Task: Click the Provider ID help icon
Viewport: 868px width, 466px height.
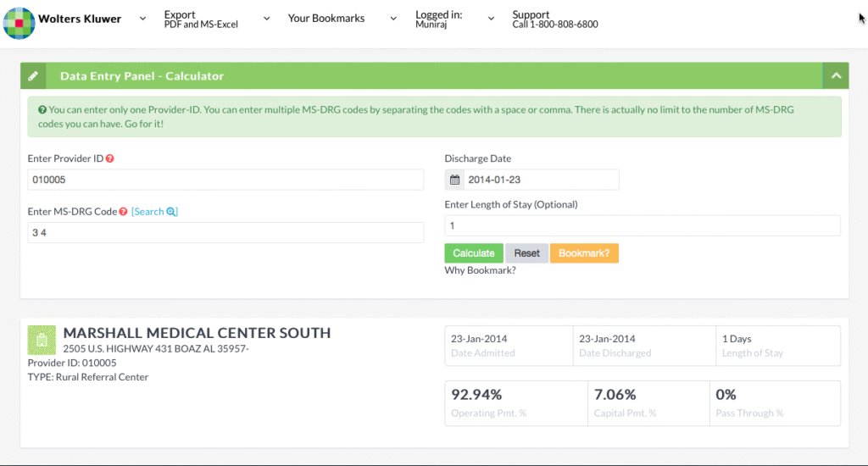Action: point(110,158)
